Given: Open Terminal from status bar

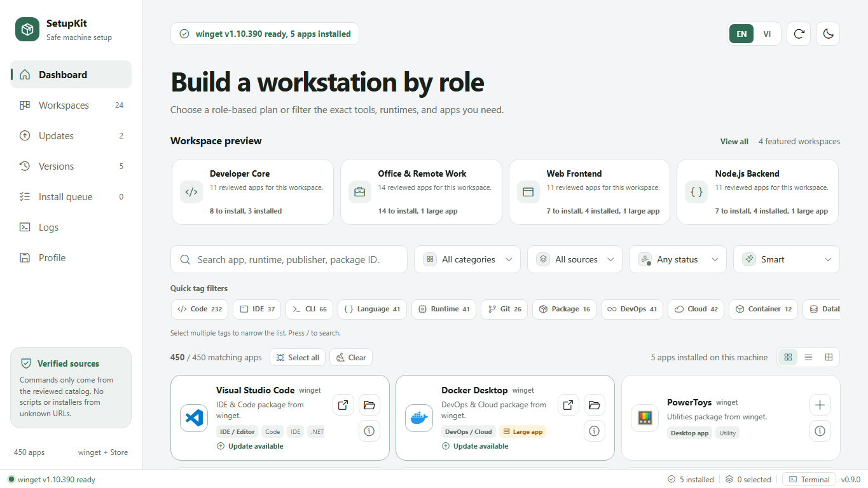Looking at the screenshot, I should pyautogui.click(x=809, y=480).
